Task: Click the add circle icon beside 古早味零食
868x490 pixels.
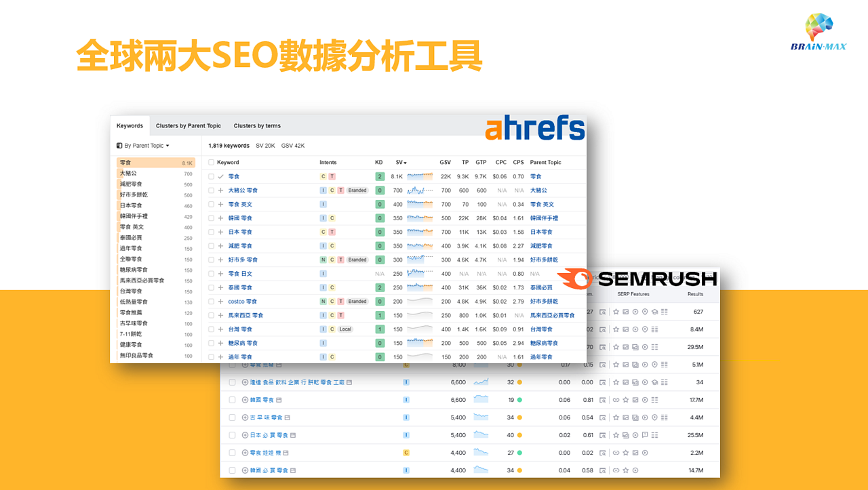Action: (245, 417)
